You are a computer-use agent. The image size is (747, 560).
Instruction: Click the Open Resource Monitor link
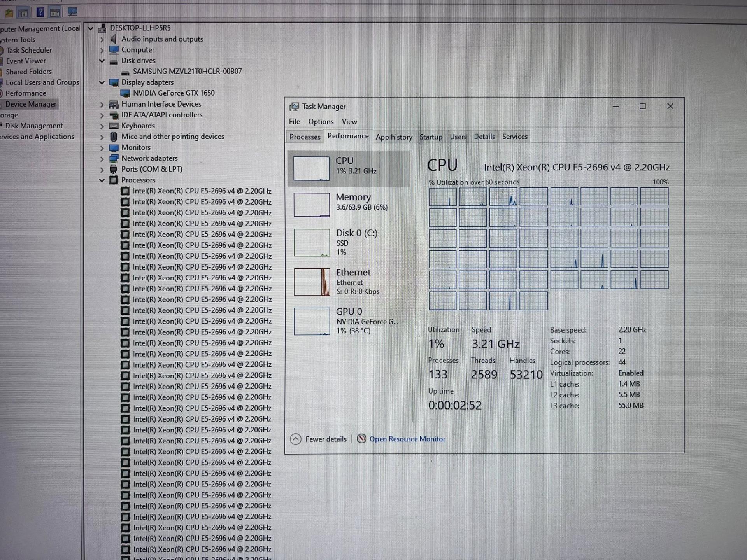pyautogui.click(x=407, y=439)
